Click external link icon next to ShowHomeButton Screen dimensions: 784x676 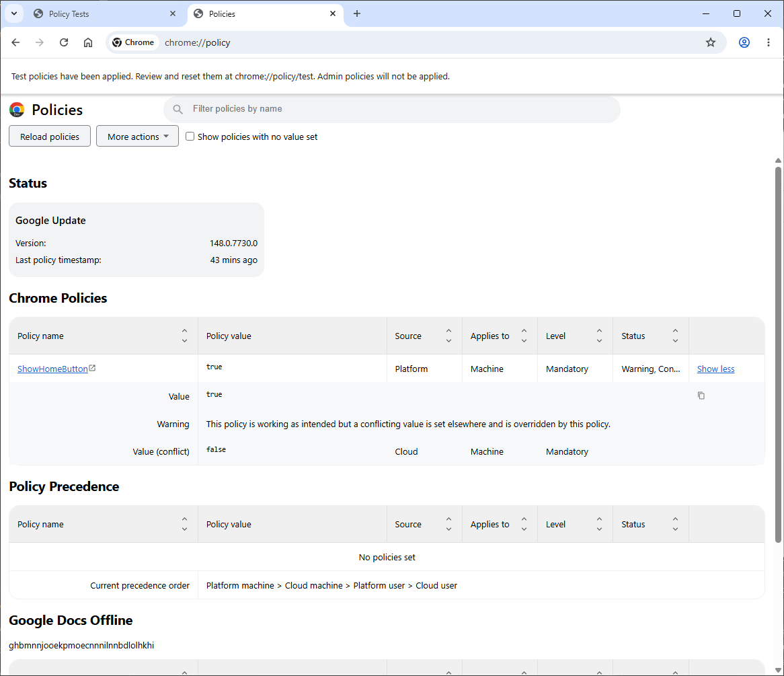(92, 369)
